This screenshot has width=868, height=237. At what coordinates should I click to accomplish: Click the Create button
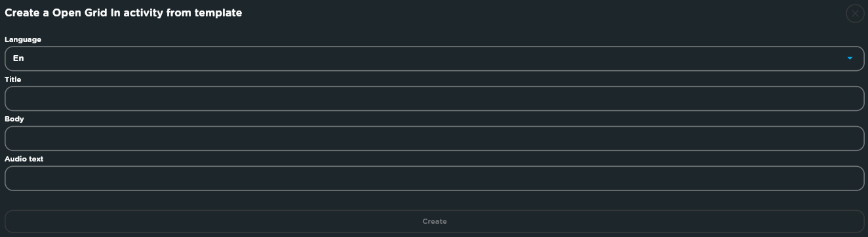(434, 221)
